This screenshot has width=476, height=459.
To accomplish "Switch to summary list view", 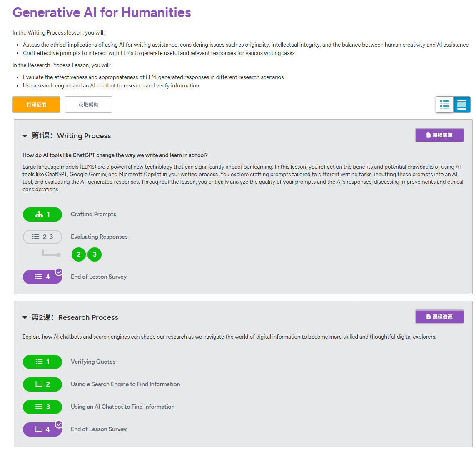I will [444, 105].
